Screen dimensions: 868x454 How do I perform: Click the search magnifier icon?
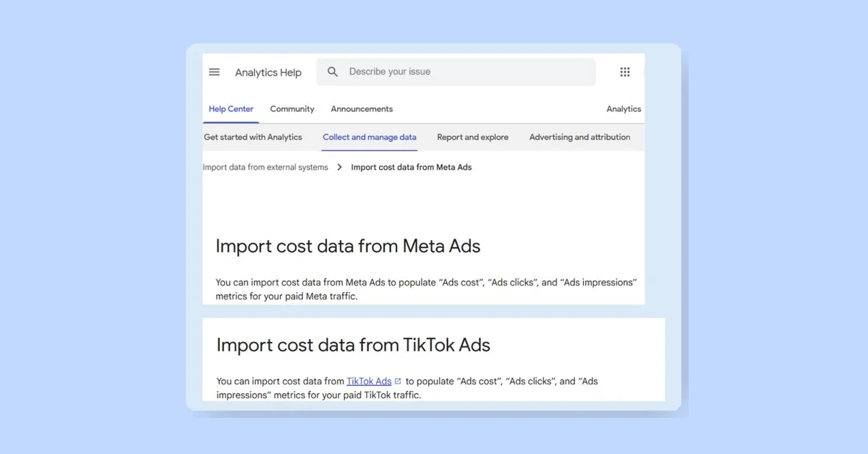[x=333, y=72]
